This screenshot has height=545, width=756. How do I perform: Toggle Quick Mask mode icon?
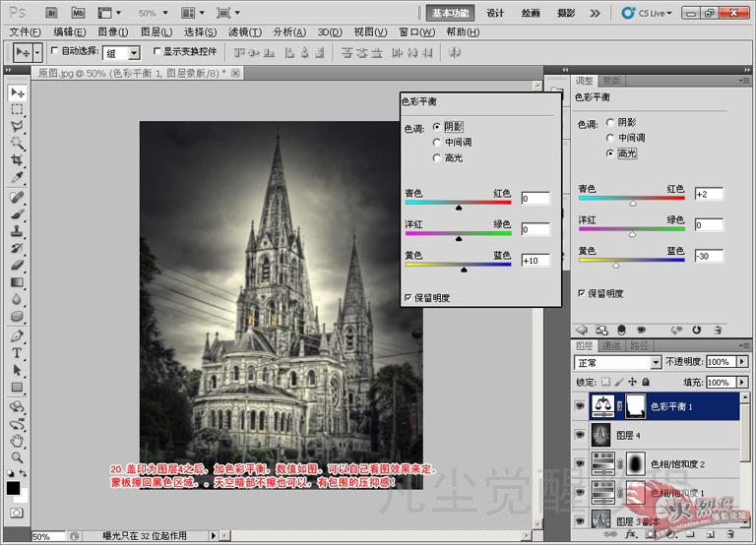pyautogui.click(x=17, y=513)
